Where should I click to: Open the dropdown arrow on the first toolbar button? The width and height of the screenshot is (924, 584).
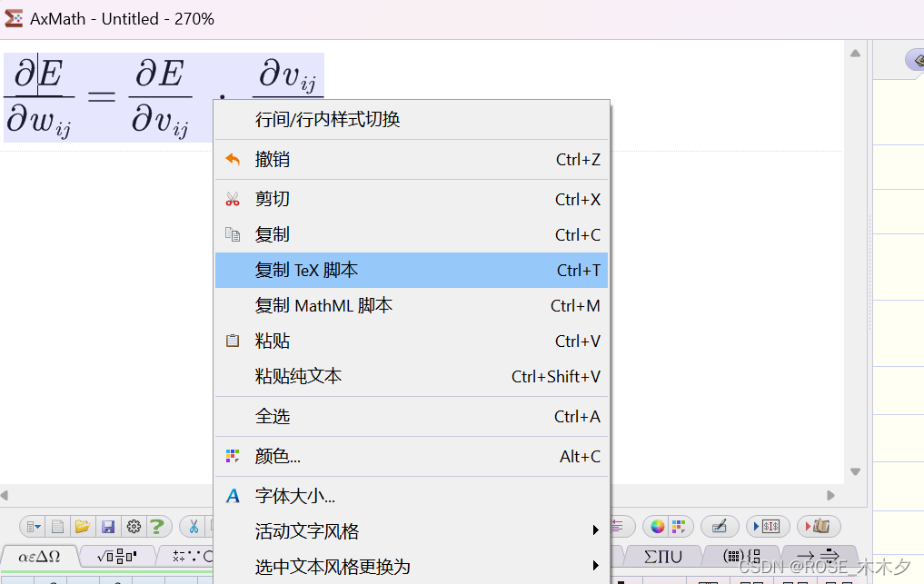(x=32, y=526)
